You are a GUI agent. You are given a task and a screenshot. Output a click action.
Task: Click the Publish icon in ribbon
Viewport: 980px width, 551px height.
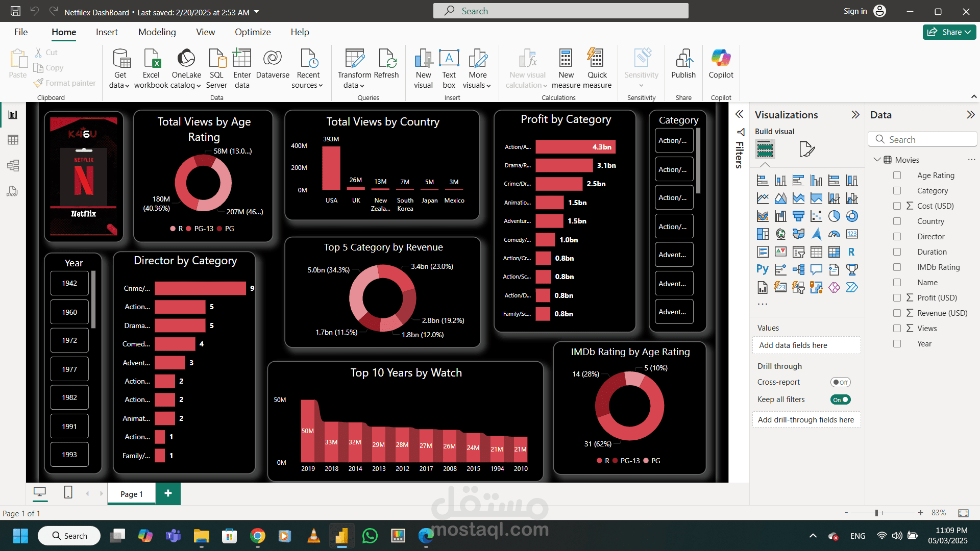click(x=683, y=64)
